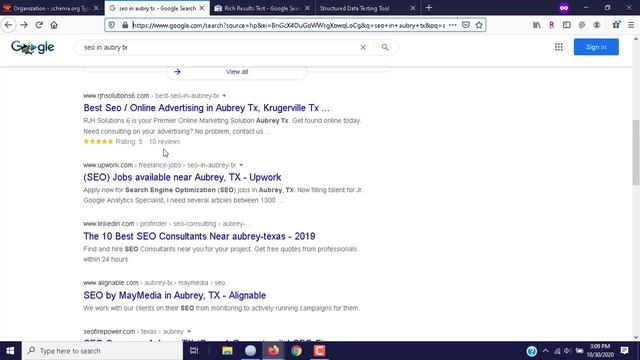640x360 pixels.
Task: Open the extensions gift icon in toolbar
Action: pyautogui.click(x=616, y=25)
